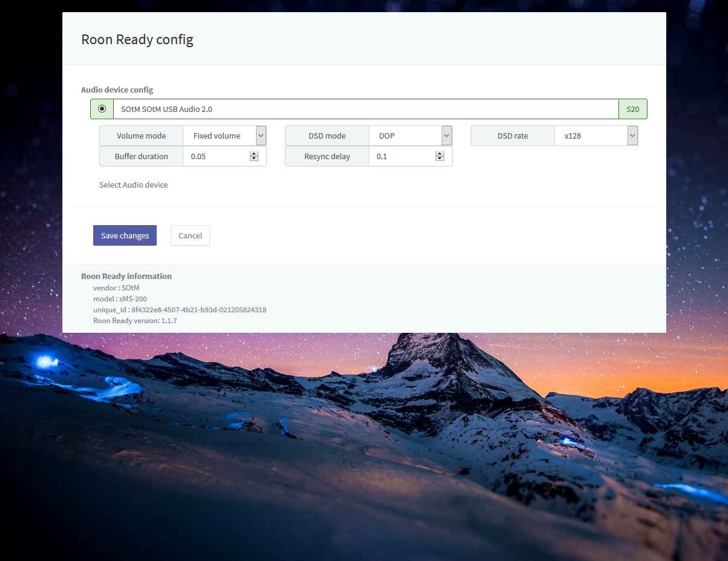Image resolution: width=728 pixels, height=561 pixels.
Task: Increase Resync delay with the up arrow
Action: click(440, 154)
